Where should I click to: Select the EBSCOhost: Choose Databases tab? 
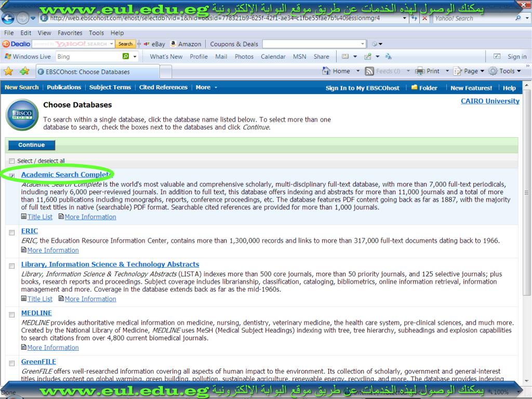[x=98, y=72]
